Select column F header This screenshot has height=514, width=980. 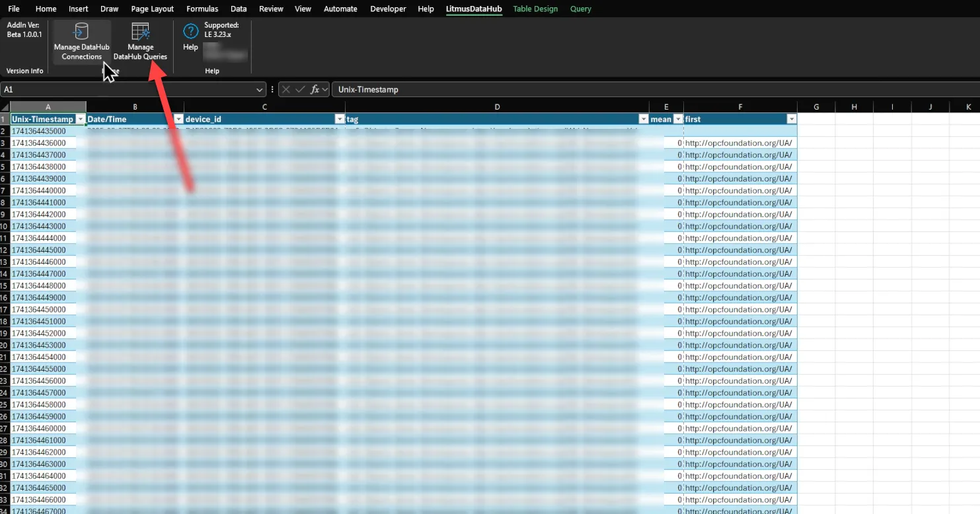click(740, 107)
